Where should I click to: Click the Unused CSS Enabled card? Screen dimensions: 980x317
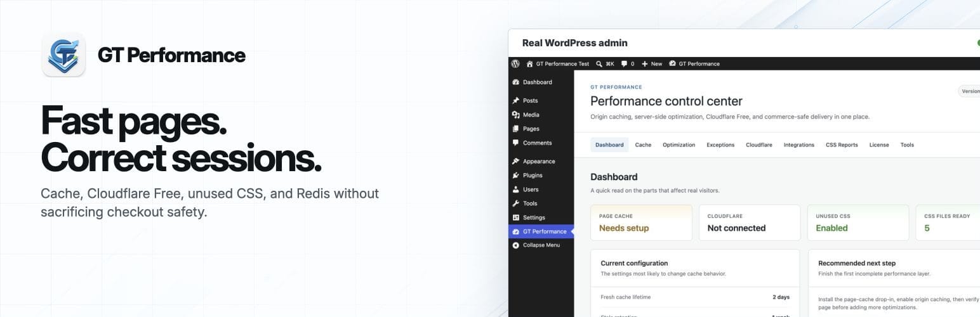858,223
